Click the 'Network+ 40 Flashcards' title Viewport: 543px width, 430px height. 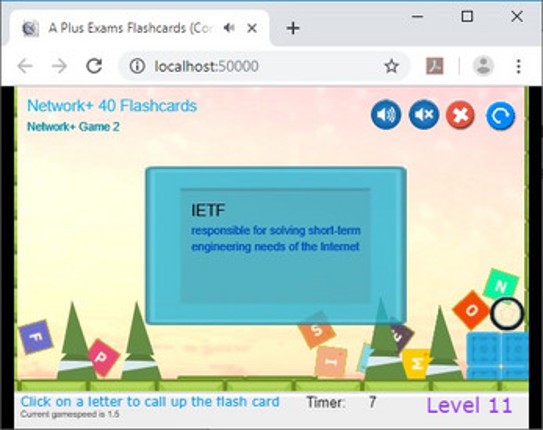(x=112, y=106)
